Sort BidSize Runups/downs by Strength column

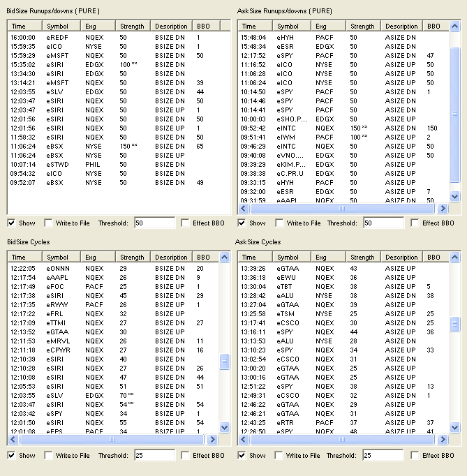tap(133, 27)
